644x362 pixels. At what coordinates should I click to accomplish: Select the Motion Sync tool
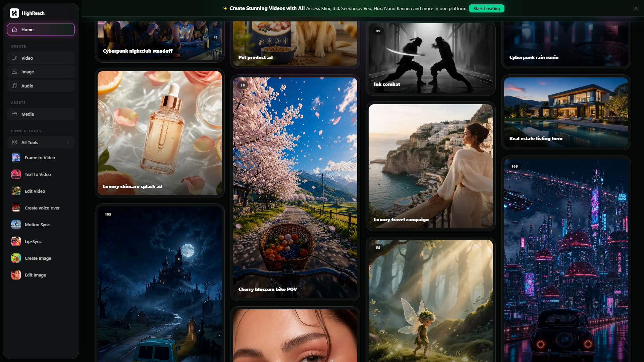coord(41,225)
